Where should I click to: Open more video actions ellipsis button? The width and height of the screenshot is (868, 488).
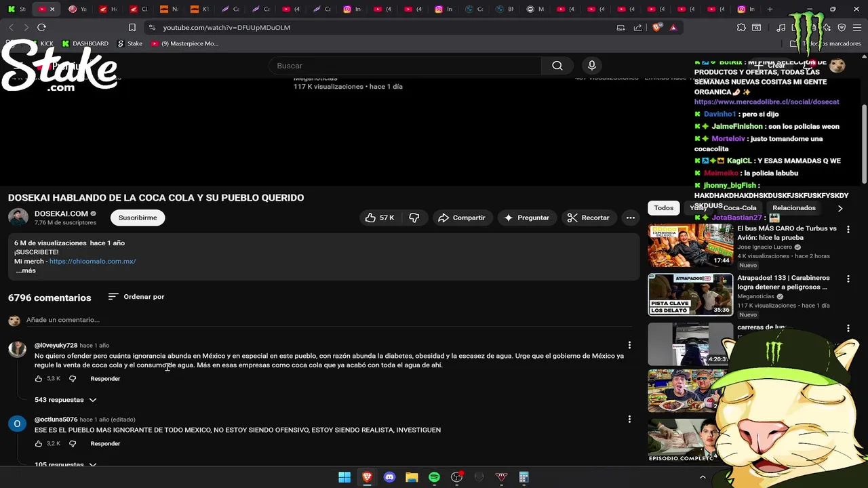pyautogui.click(x=631, y=218)
